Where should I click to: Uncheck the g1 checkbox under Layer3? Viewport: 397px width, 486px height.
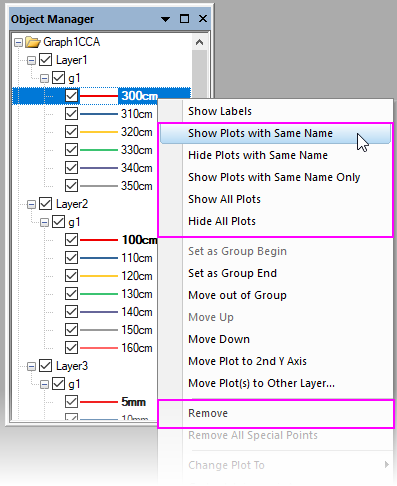59,384
